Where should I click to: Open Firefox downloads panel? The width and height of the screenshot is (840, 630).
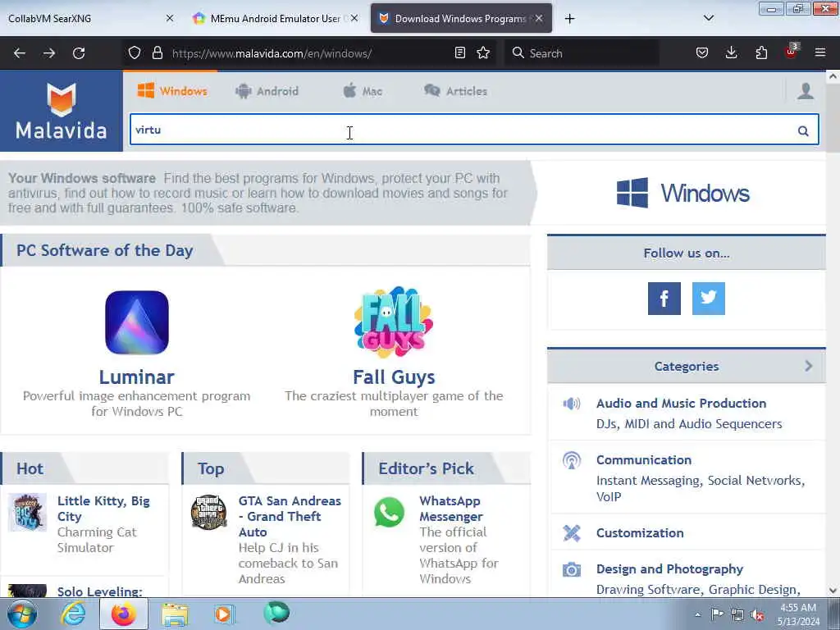click(x=731, y=52)
